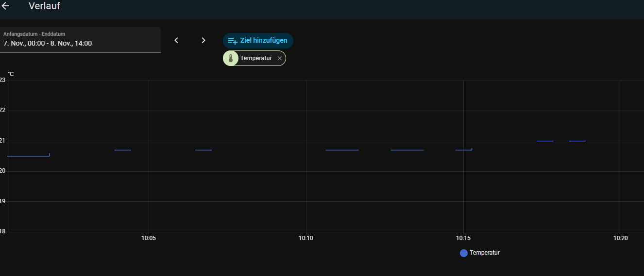
Task: Toggle Temperatur series via legend label
Action: (x=485, y=253)
